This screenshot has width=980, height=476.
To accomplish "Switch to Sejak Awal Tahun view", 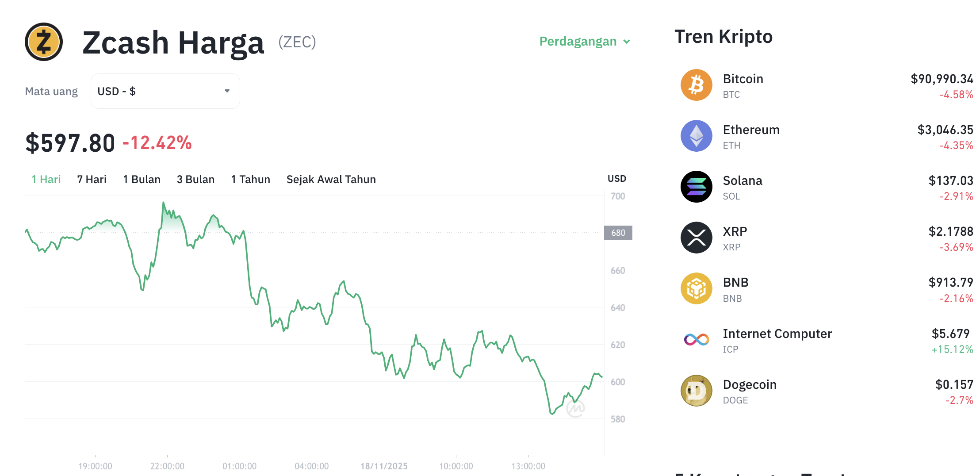I will click(x=331, y=179).
